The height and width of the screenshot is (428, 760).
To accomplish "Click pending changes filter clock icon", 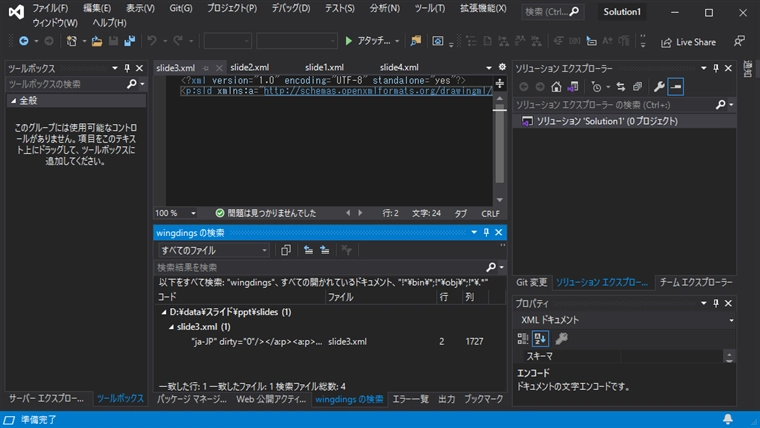I will [596, 87].
